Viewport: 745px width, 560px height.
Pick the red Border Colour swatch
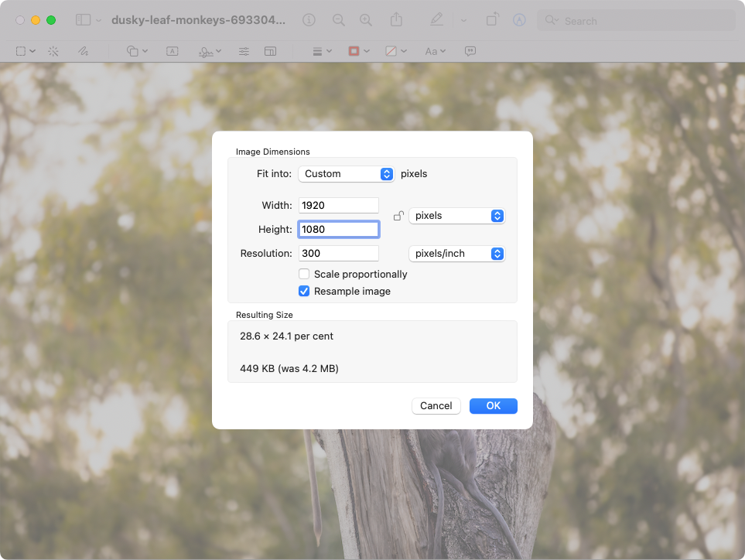354,51
